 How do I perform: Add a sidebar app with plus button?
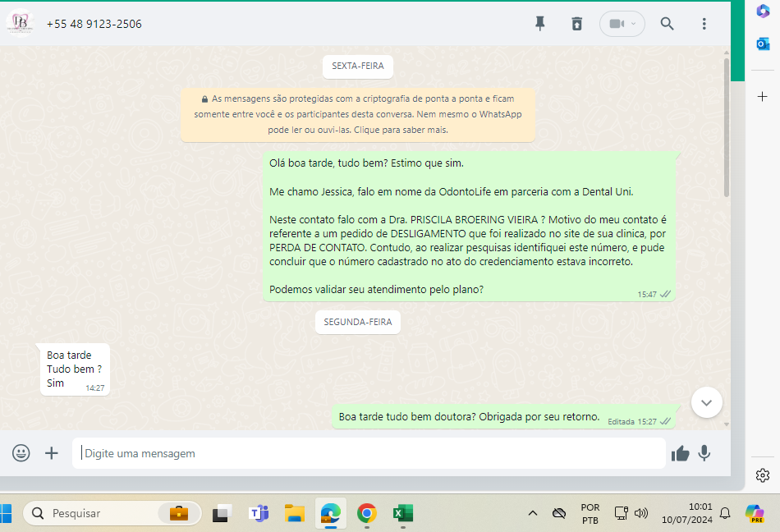762,96
